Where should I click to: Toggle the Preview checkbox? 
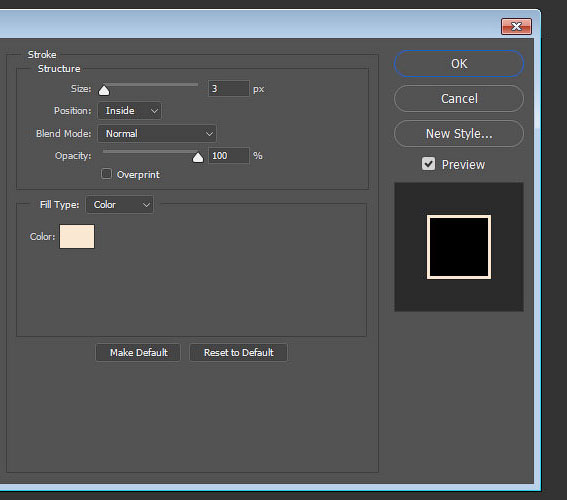coord(429,164)
